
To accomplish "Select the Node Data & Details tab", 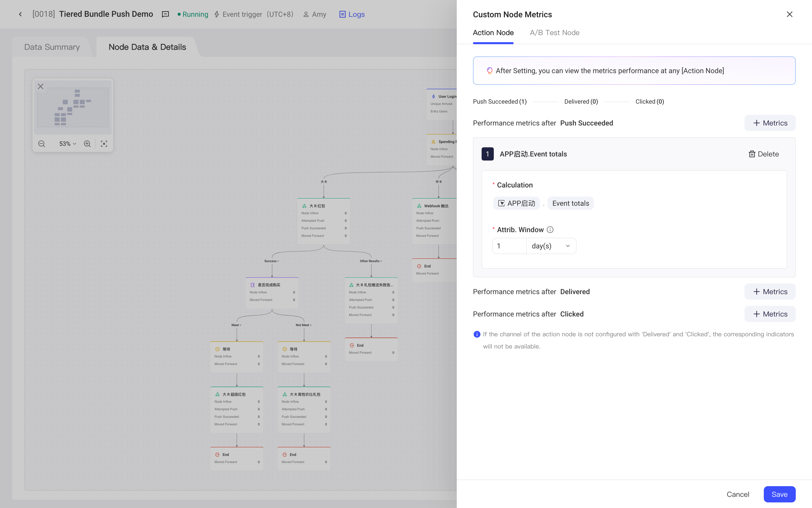I will [147, 47].
